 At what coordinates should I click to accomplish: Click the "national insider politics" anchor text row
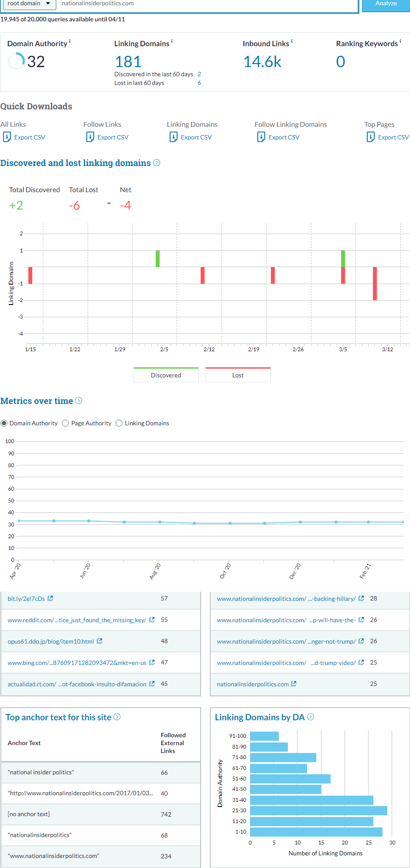(x=101, y=773)
